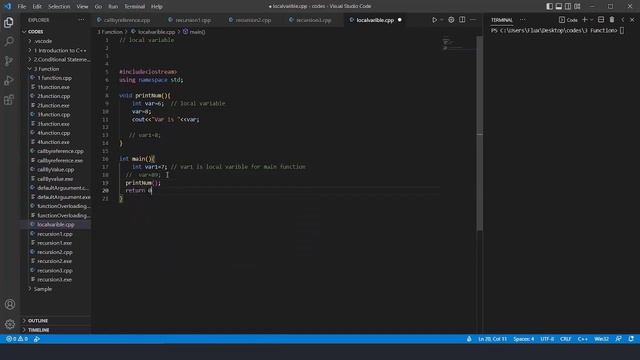Switch to the callbyreference.cpp tab

point(127,20)
